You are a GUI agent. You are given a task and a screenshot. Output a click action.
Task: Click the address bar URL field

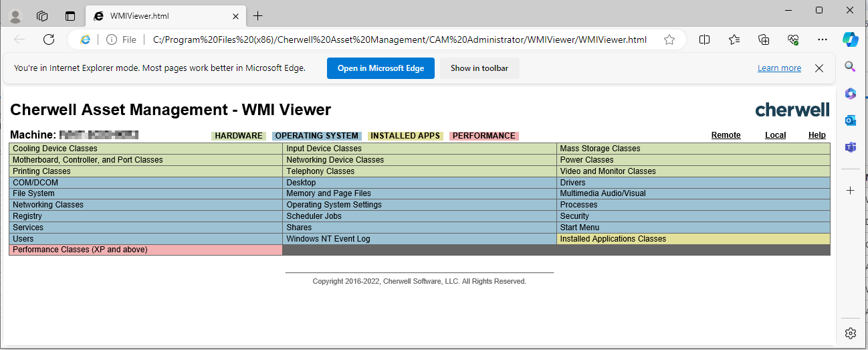click(399, 39)
